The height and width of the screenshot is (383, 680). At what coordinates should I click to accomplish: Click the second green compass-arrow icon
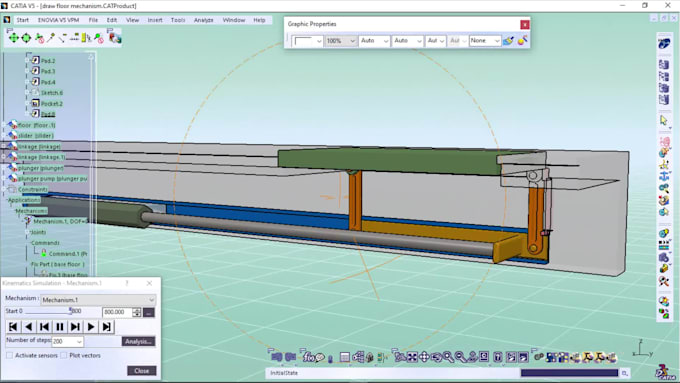26,38
